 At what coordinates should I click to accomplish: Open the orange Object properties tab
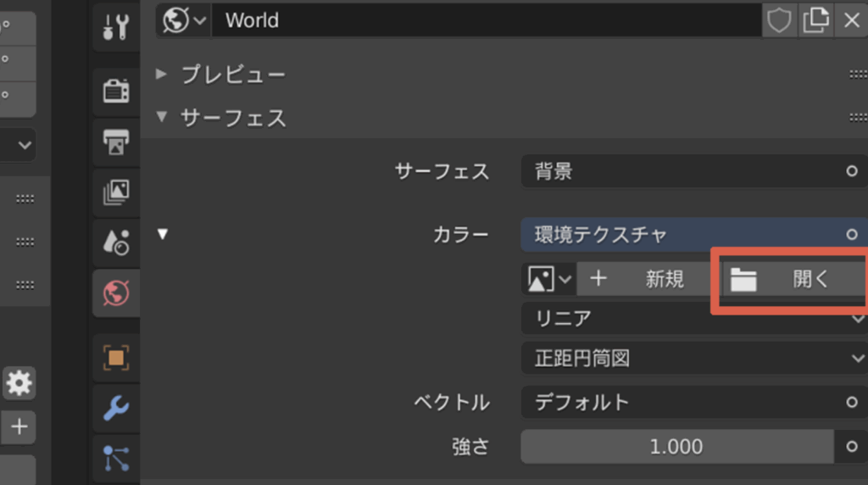click(115, 358)
